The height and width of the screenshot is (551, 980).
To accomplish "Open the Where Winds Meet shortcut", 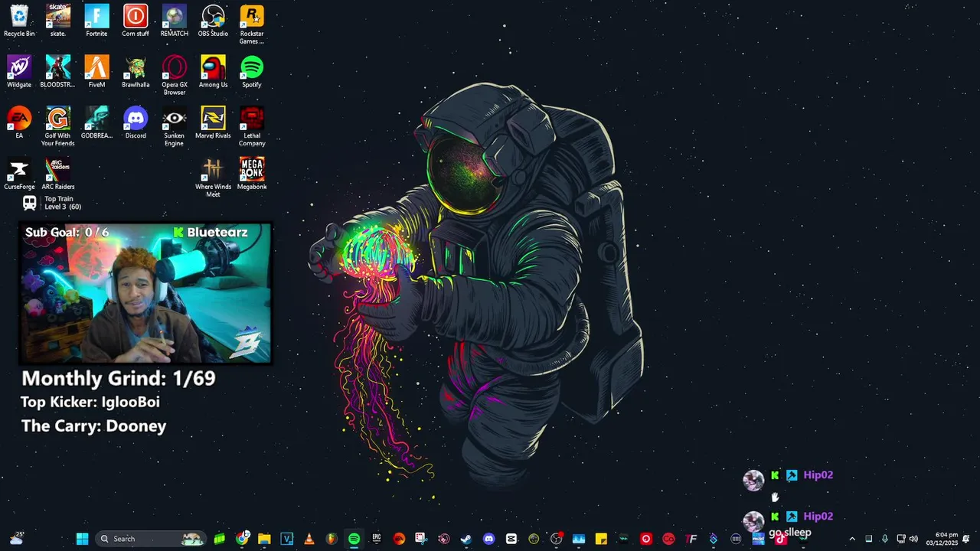I will pyautogui.click(x=213, y=178).
